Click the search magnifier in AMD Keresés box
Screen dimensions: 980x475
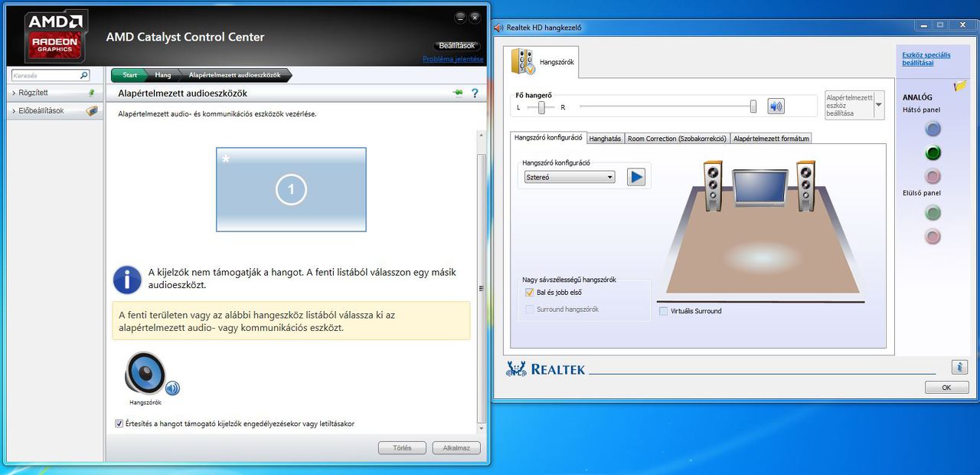[83, 75]
